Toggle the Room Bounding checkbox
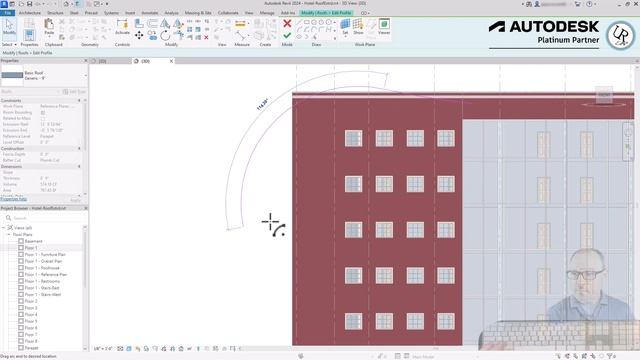 (43, 112)
